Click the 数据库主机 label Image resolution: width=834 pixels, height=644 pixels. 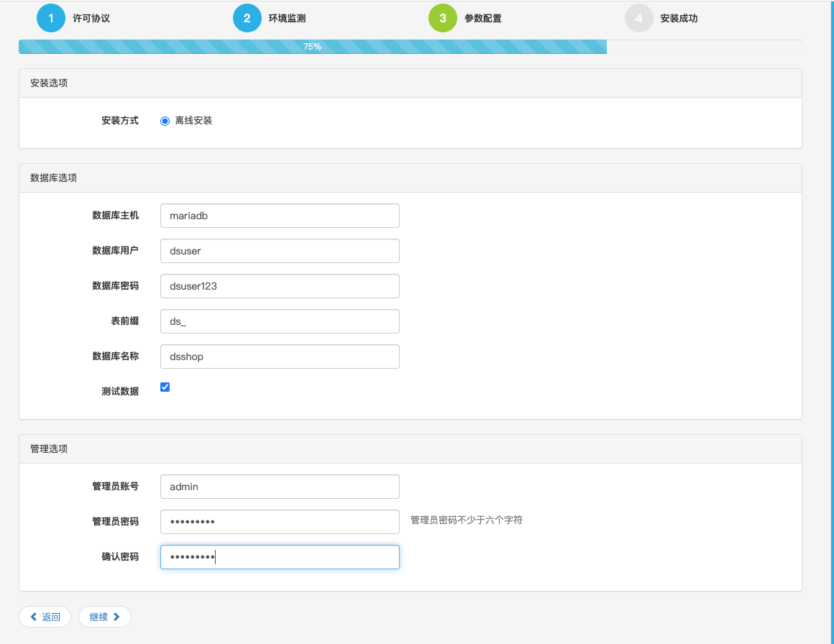click(116, 216)
